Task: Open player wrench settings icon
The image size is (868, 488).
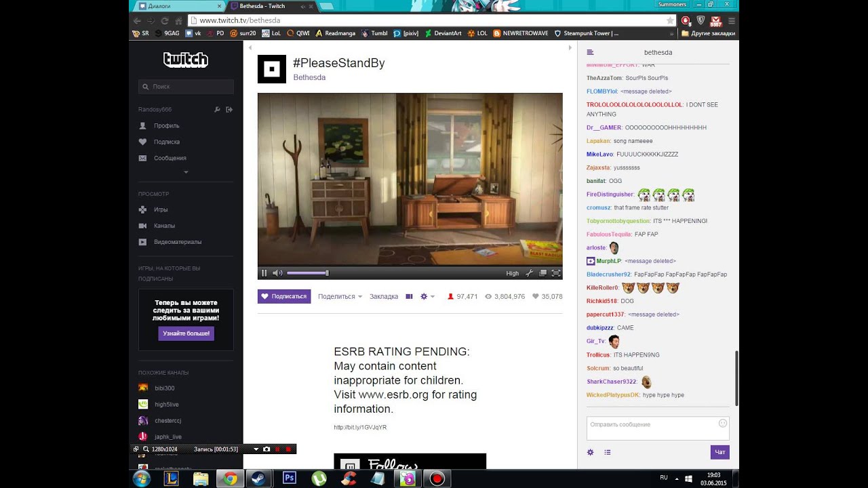Action: pyautogui.click(x=530, y=273)
